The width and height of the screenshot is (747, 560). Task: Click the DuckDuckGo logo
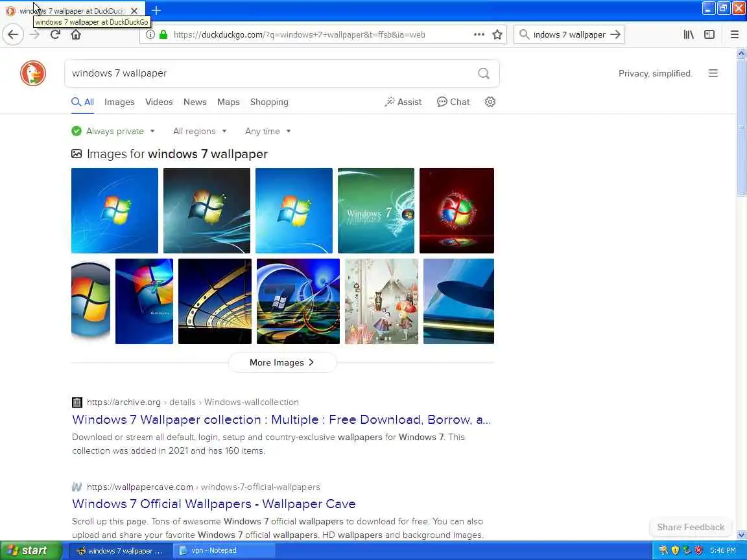(x=33, y=73)
